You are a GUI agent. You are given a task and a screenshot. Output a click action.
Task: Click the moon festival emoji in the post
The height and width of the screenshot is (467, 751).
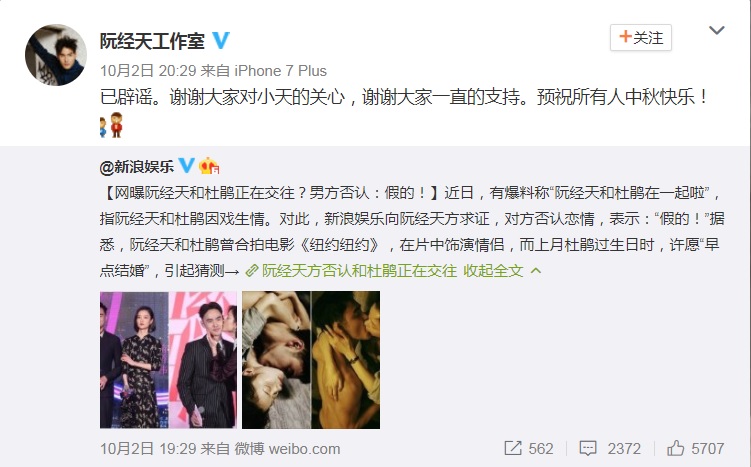[x=112, y=125]
